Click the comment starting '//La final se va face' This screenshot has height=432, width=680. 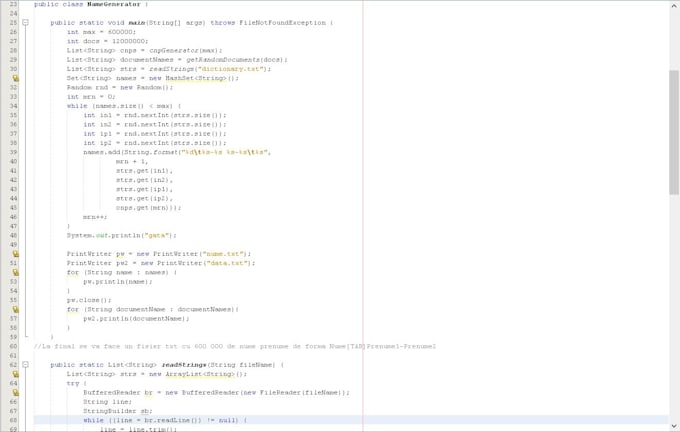coord(235,347)
